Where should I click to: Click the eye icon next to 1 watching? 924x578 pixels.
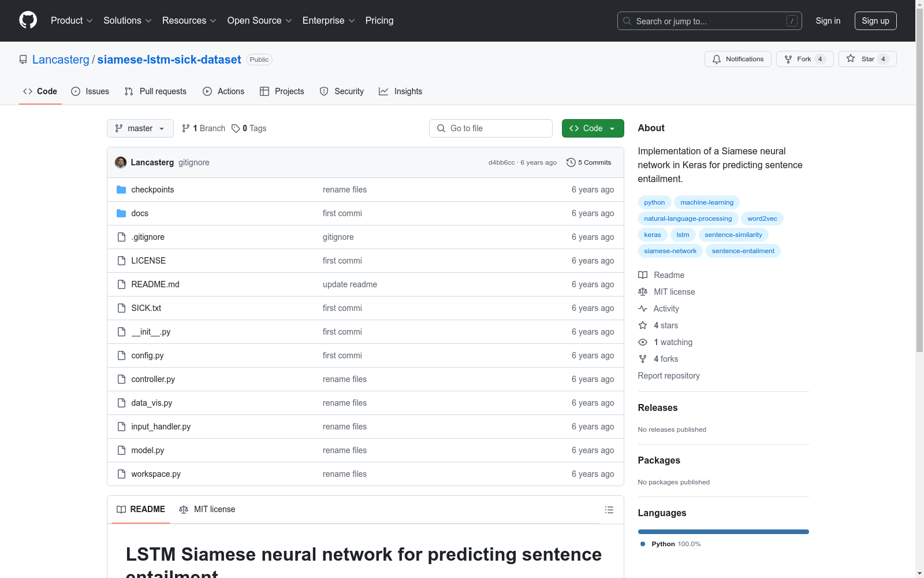[x=643, y=342]
